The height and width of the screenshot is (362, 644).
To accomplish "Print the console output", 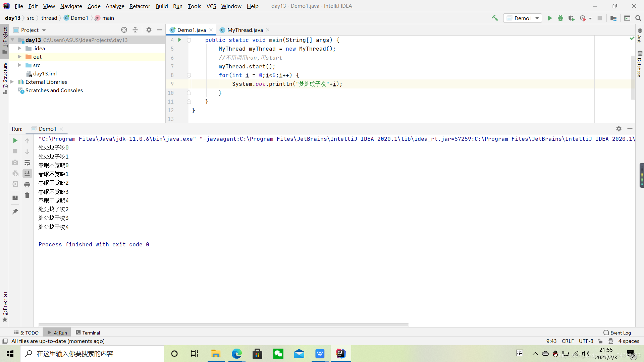I will click(x=27, y=184).
